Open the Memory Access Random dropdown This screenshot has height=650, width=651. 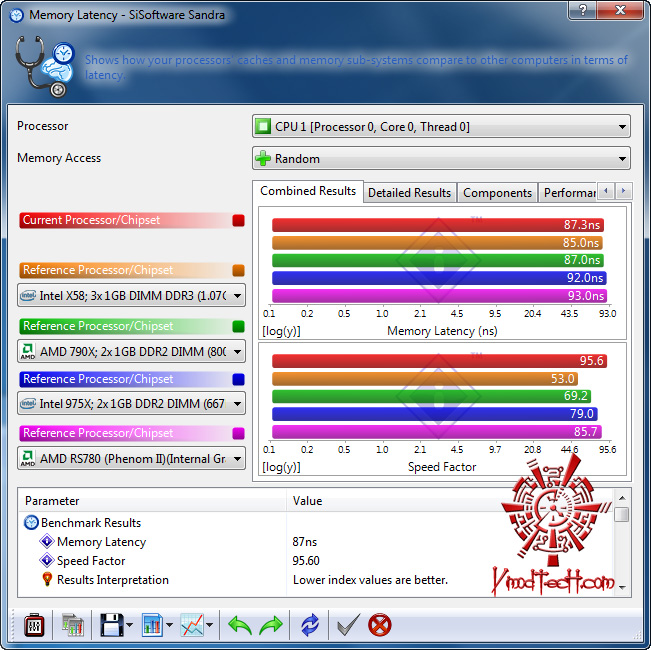click(x=441, y=158)
